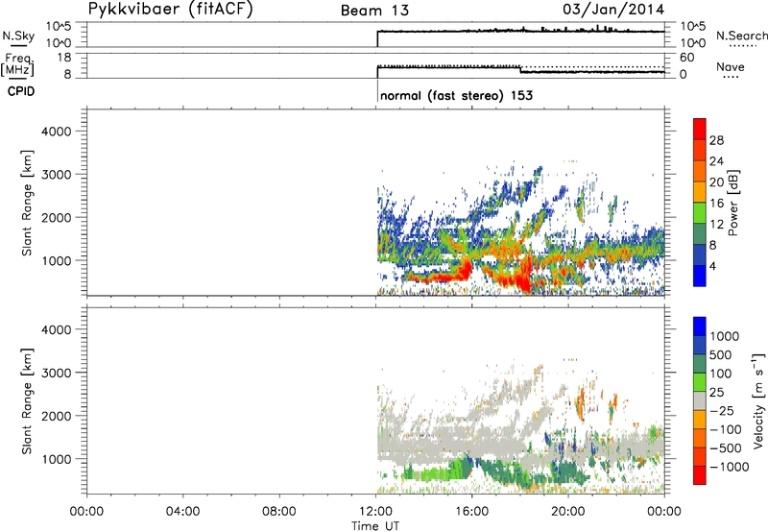
Task: Click the N.Sky legend label
Action: 18,36
